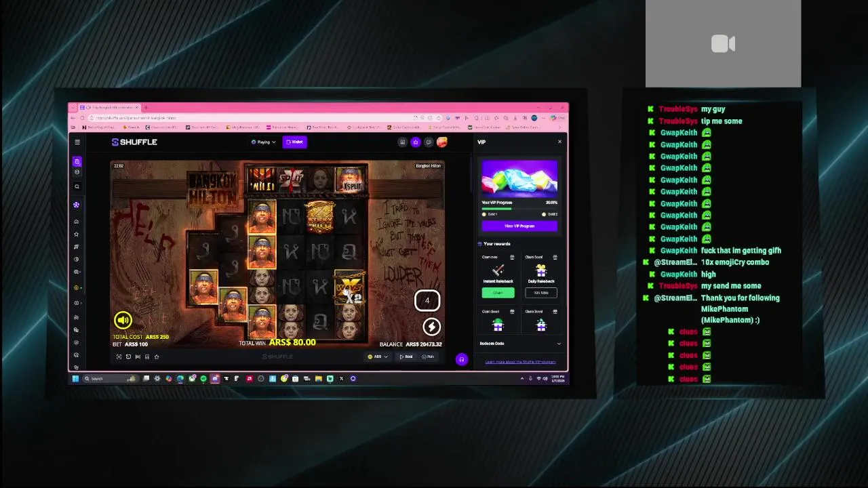Select Fun play mode

[429, 357]
